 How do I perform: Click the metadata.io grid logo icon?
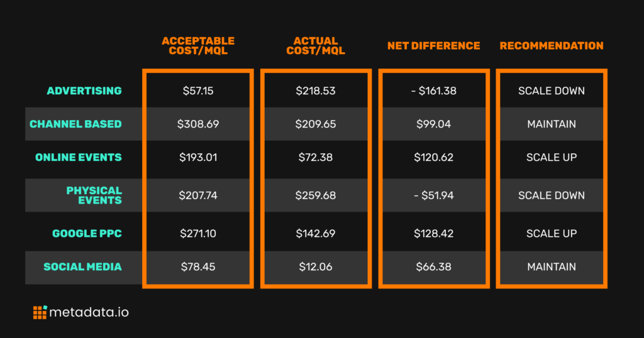pyautogui.click(x=40, y=312)
